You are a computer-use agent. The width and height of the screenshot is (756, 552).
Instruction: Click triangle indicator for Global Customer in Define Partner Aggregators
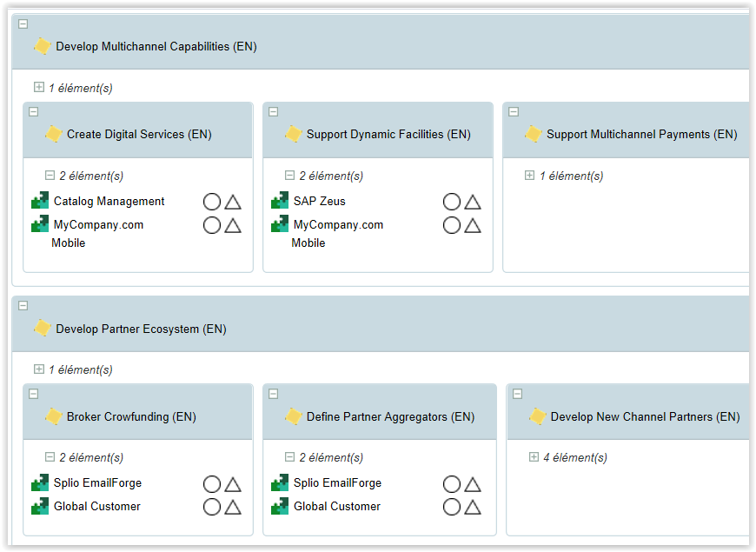coord(473,507)
